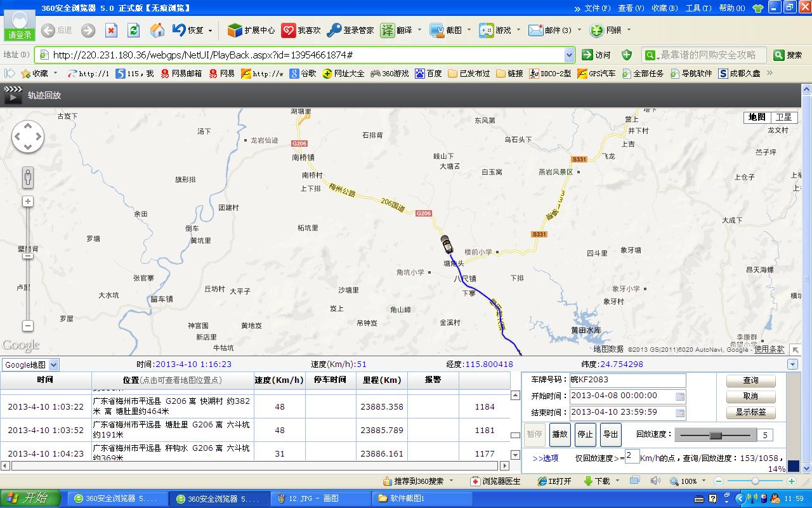Click the green security shield by address bar
This screenshot has height=508, width=812.
[x=627, y=55]
